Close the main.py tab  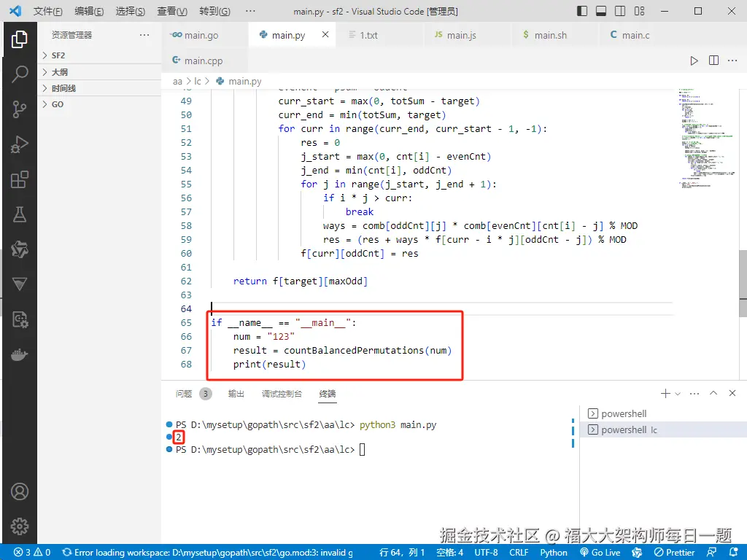point(325,34)
